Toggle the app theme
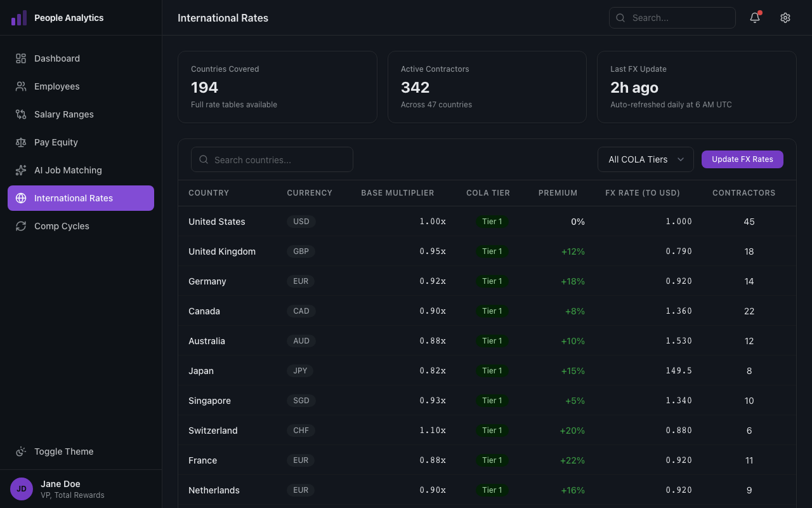Image resolution: width=812 pixels, height=508 pixels. 63,451
